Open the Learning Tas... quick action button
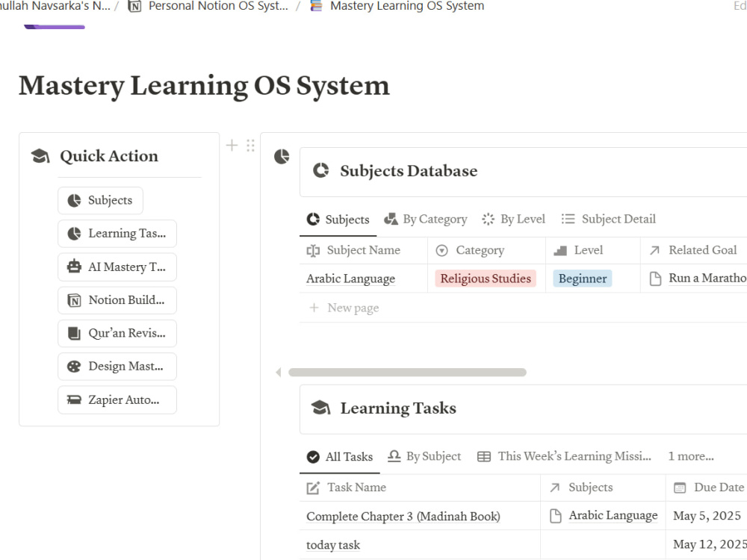The width and height of the screenshot is (747, 560). point(117,233)
